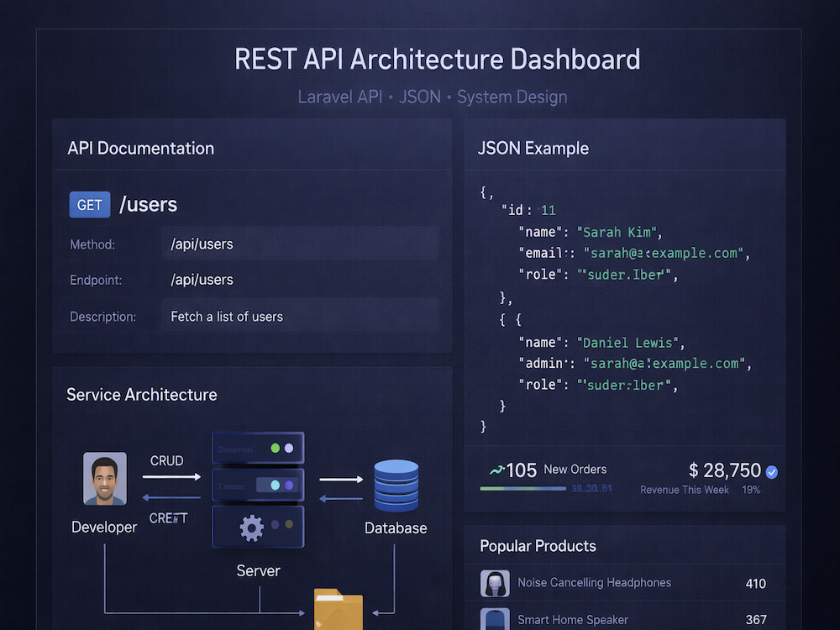Click the GET method badge
This screenshot has height=630, width=840.
pyautogui.click(x=90, y=205)
